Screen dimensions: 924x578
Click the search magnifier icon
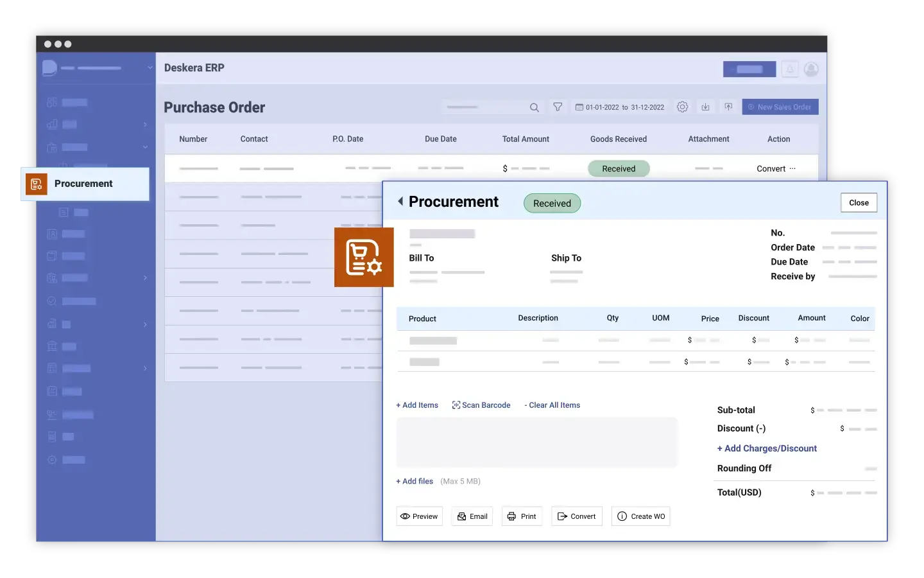point(534,107)
